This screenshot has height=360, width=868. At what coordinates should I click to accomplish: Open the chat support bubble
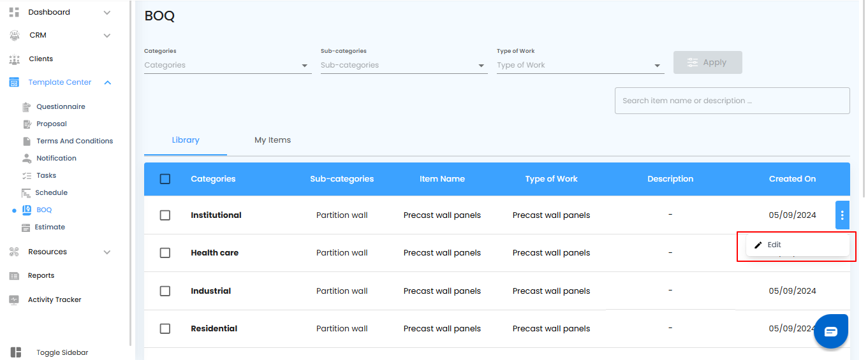point(830,331)
